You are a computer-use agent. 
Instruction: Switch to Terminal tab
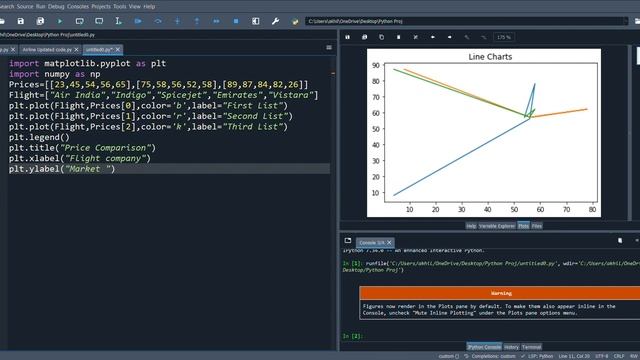531,347
